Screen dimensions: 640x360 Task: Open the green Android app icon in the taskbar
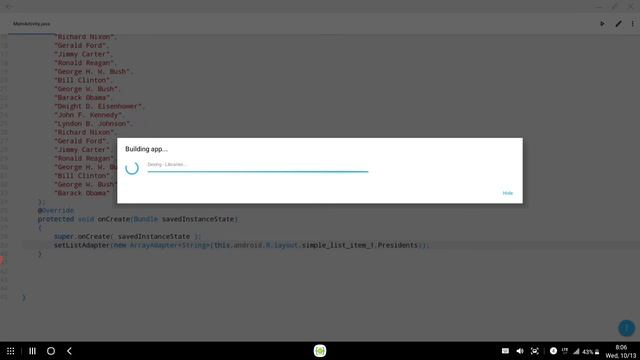(320, 351)
